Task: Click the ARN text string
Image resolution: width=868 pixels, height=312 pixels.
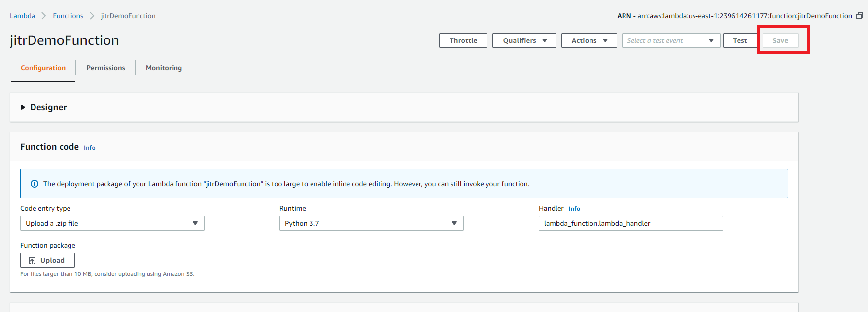Action: coord(734,16)
